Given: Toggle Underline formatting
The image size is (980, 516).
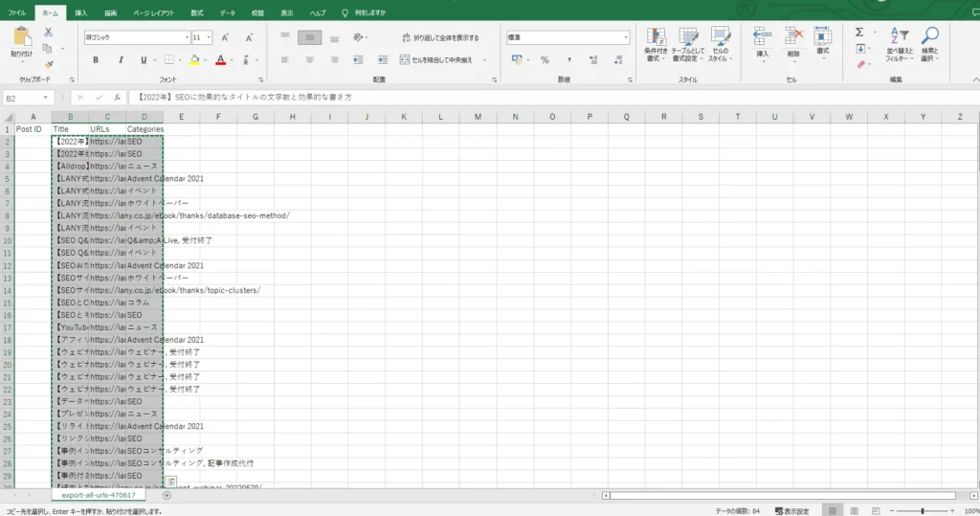Looking at the screenshot, I should 144,60.
